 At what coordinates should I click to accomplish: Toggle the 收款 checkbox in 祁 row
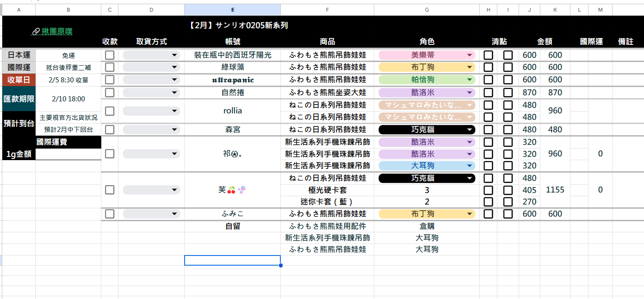pos(110,154)
